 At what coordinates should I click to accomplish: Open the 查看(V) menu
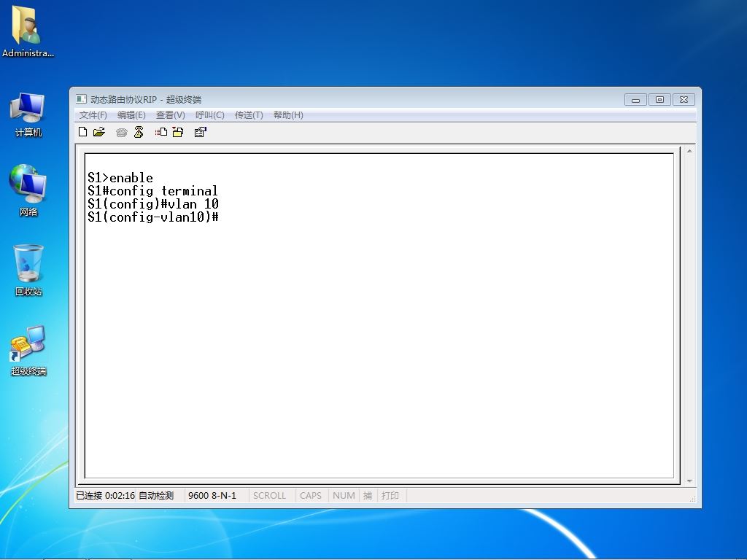coord(171,114)
